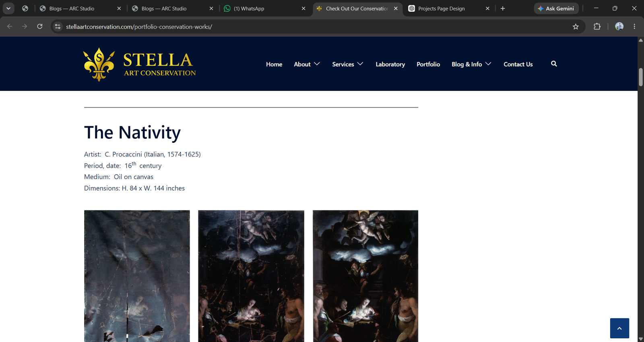Bookmark this page with the star icon
This screenshot has height=342, width=644.
(x=576, y=27)
